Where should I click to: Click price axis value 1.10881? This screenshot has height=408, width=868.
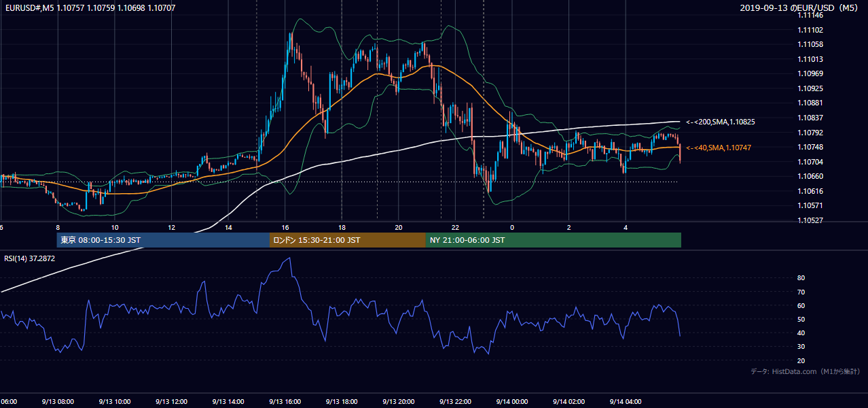(810, 103)
